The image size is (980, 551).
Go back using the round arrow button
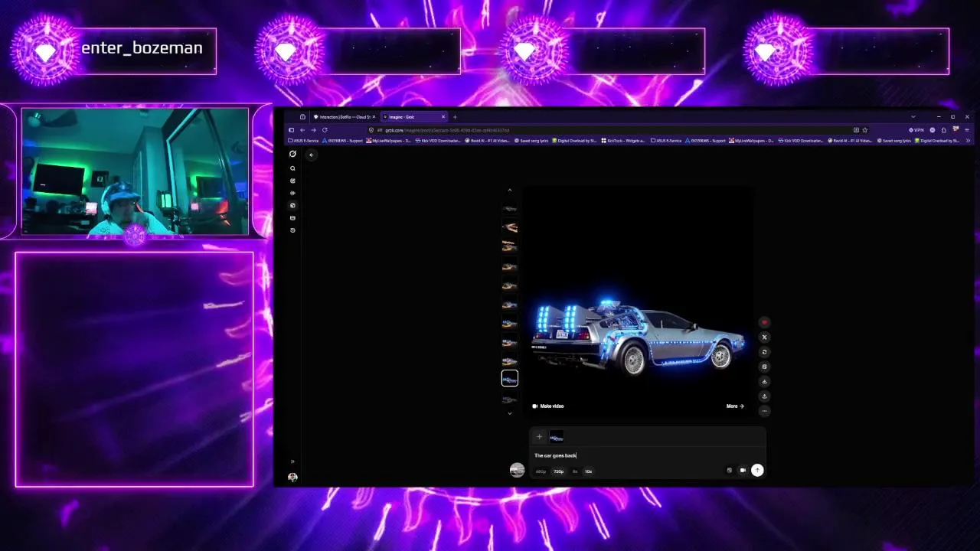click(311, 155)
